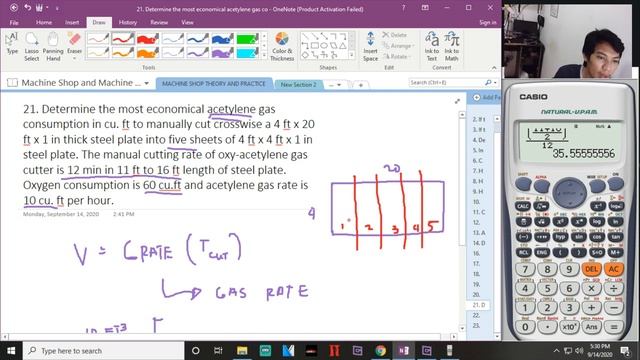Open MACHINE SHOP THEORY AND PRACTICE section
The width and height of the screenshot is (640, 360).
(214, 84)
